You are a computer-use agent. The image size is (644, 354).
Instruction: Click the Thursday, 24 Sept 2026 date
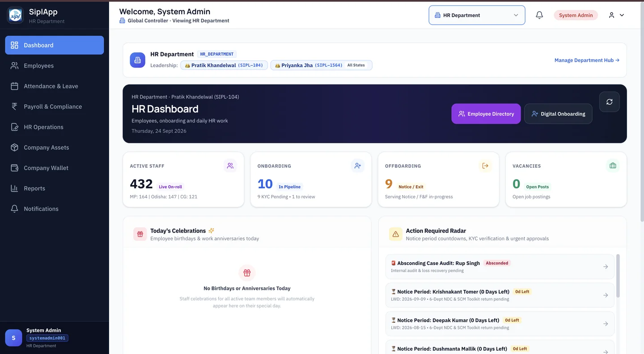pos(159,131)
